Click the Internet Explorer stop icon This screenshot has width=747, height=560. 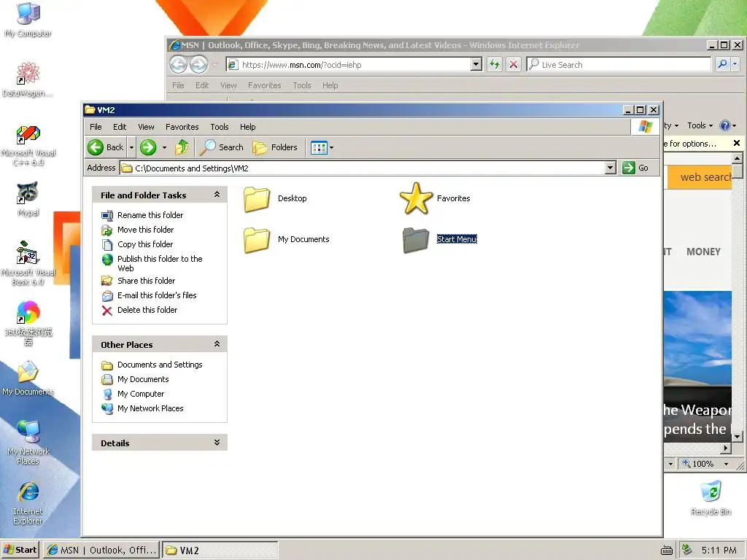513,64
